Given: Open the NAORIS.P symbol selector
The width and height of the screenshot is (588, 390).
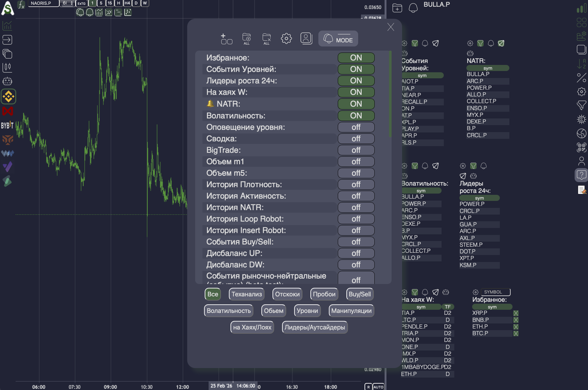Looking at the screenshot, I should (x=44, y=3).
